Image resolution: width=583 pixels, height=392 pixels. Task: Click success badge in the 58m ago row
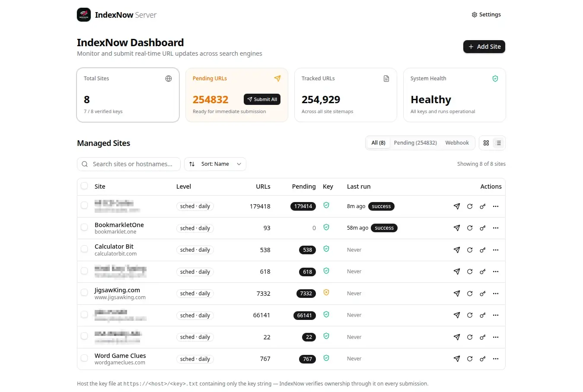(x=384, y=228)
